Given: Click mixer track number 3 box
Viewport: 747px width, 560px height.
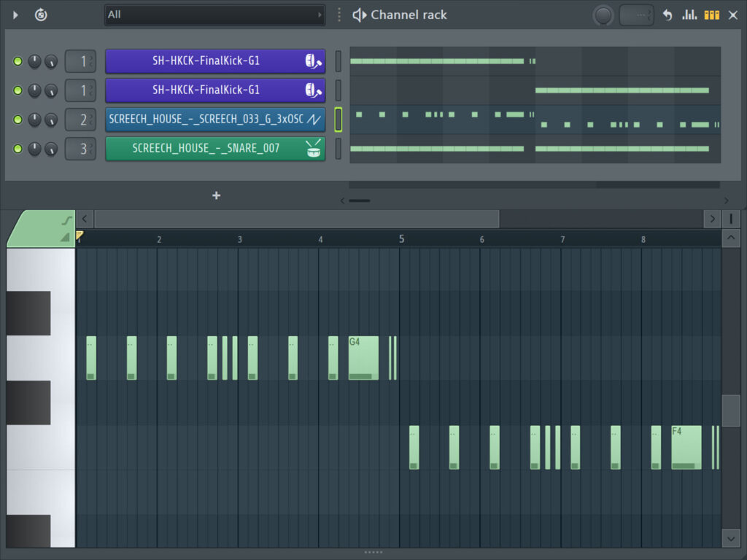Looking at the screenshot, I should 80,149.
